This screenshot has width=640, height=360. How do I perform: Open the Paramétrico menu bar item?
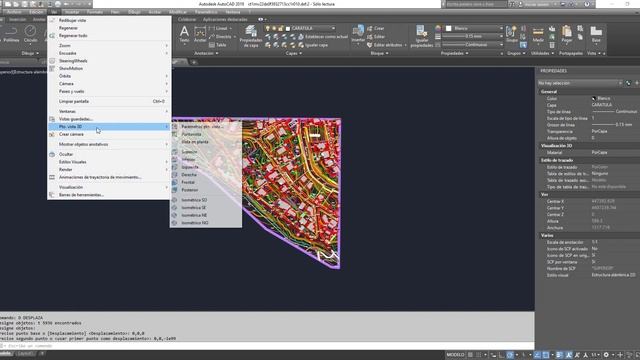[x=206, y=12]
